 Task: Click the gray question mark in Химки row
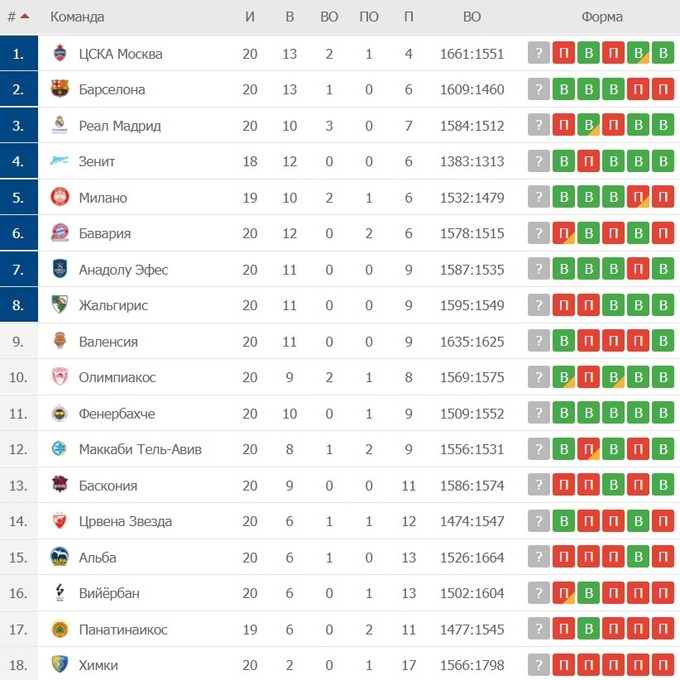(x=539, y=664)
